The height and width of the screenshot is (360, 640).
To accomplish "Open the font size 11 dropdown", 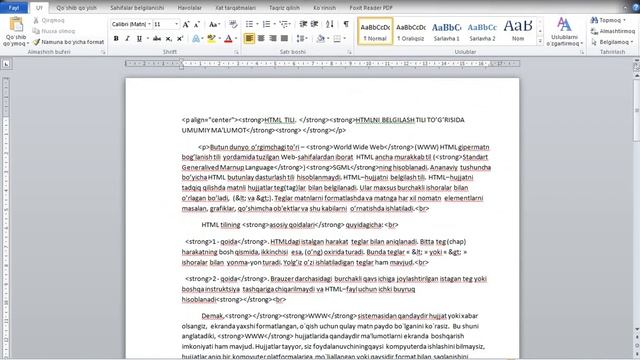I will 176,24.
